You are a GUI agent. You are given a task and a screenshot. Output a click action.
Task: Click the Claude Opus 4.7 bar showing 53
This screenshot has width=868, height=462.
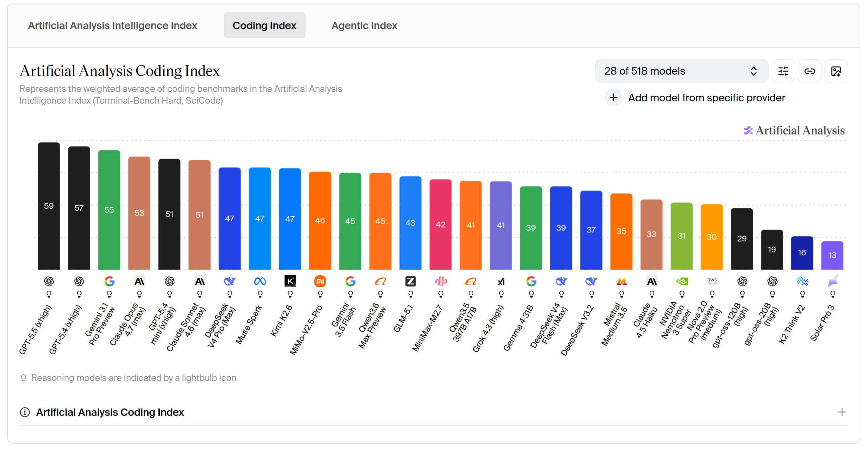139,213
